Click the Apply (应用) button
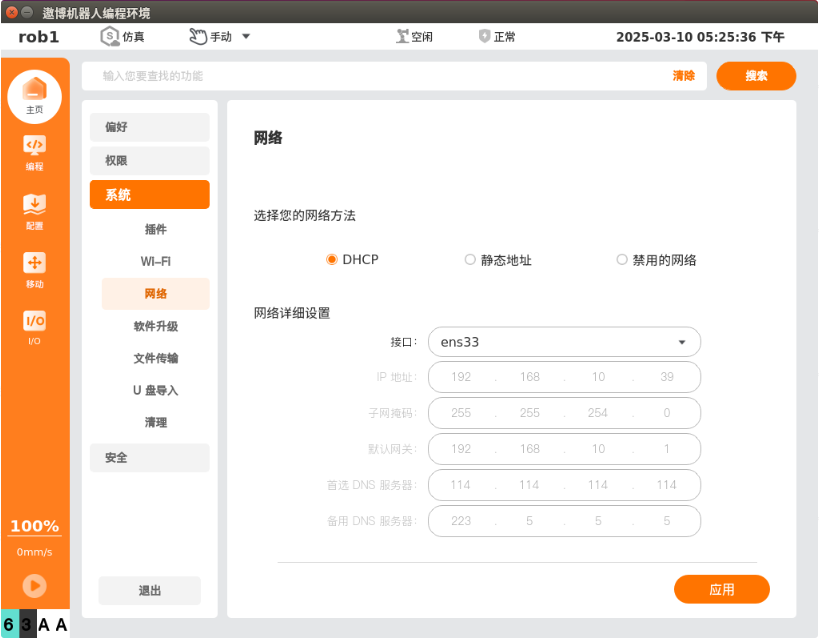The width and height of the screenshot is (819, 638). coord(721,589)
